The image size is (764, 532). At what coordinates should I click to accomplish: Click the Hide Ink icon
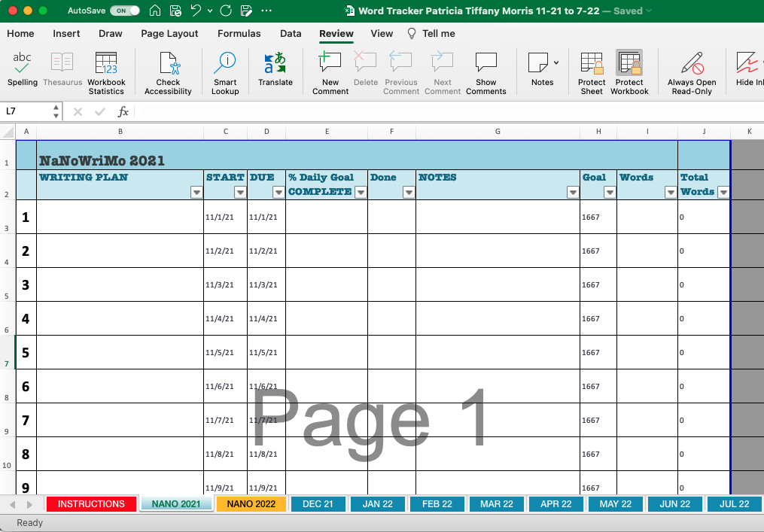(747, 63)
